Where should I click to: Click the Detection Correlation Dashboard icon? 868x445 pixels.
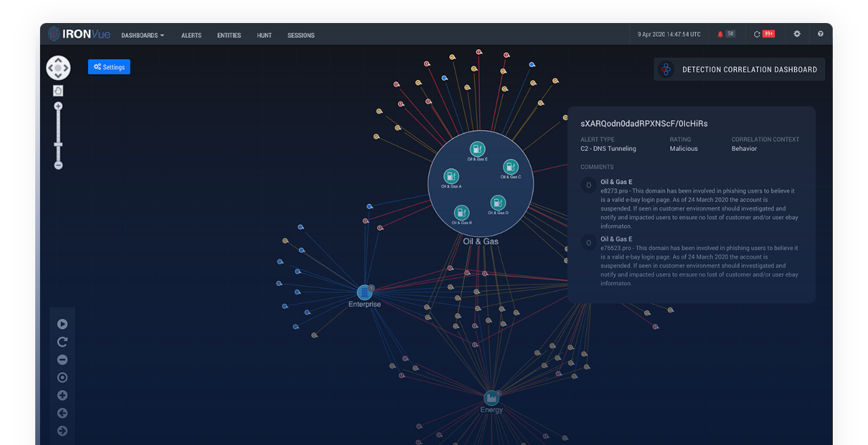666,68
